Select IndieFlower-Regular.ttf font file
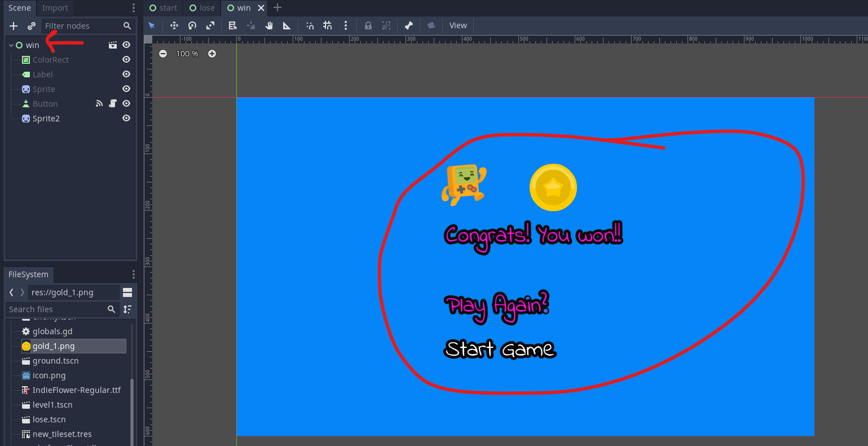Image resolution: width=868 pixels, height=446 pixels. coord(77,390)
